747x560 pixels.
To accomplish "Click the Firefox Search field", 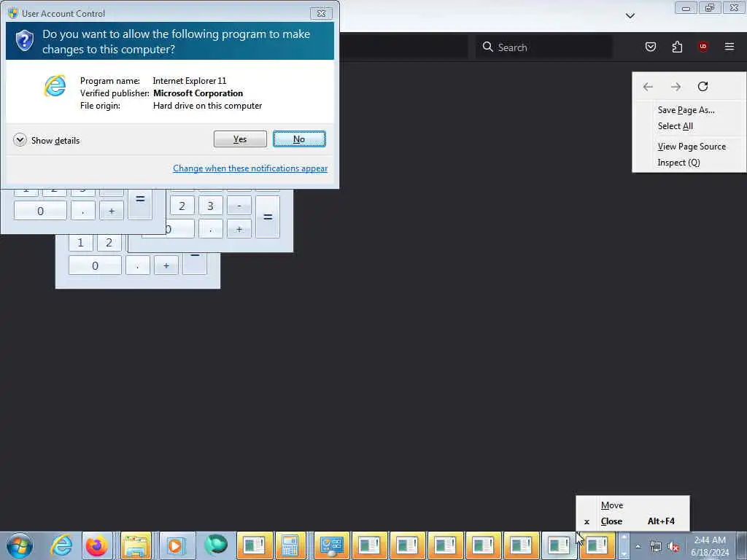I will point(544,47).
